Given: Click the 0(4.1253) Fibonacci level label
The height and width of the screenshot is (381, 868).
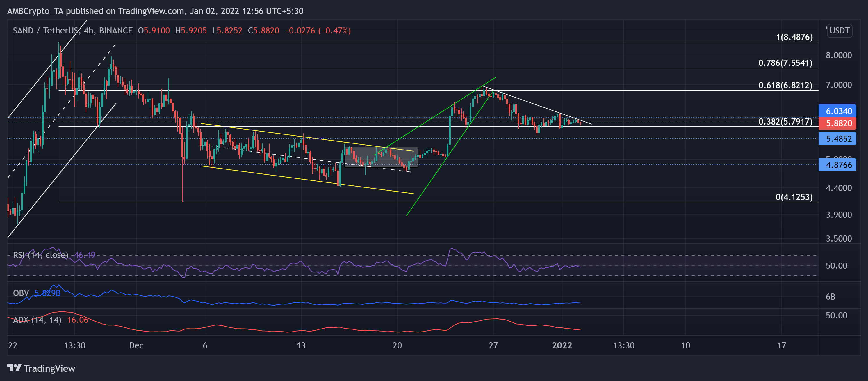Looking at the screenshot, I should point(794,197).
